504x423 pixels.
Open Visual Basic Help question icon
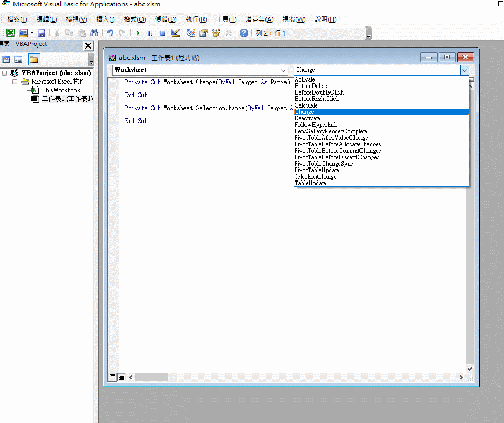click(244, 33)
